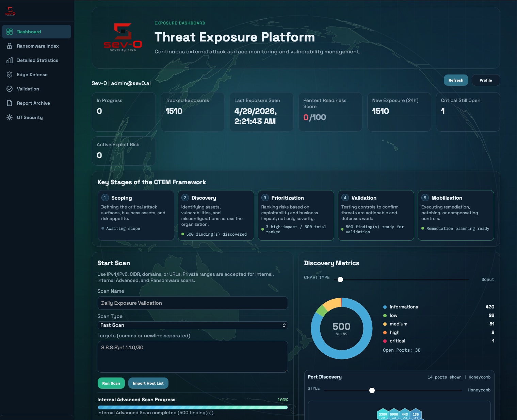Click inside the Scan Name input field

(x=193, y=303)
